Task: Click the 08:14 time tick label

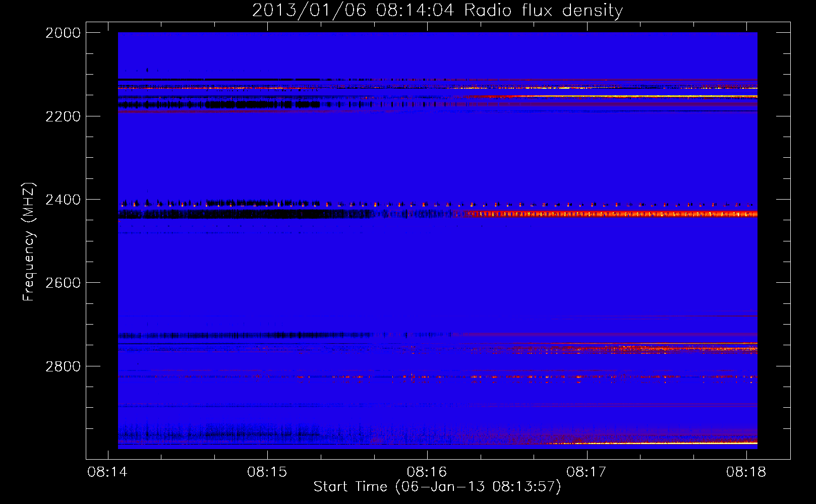Action: (107, 472)
